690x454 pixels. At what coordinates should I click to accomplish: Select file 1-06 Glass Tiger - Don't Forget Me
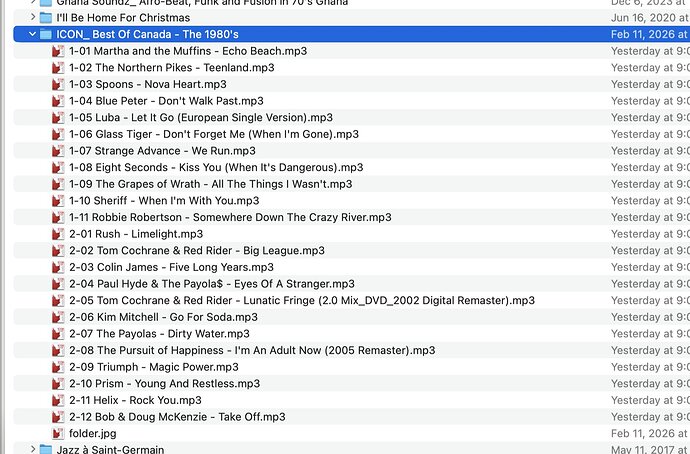coord(214,134)
